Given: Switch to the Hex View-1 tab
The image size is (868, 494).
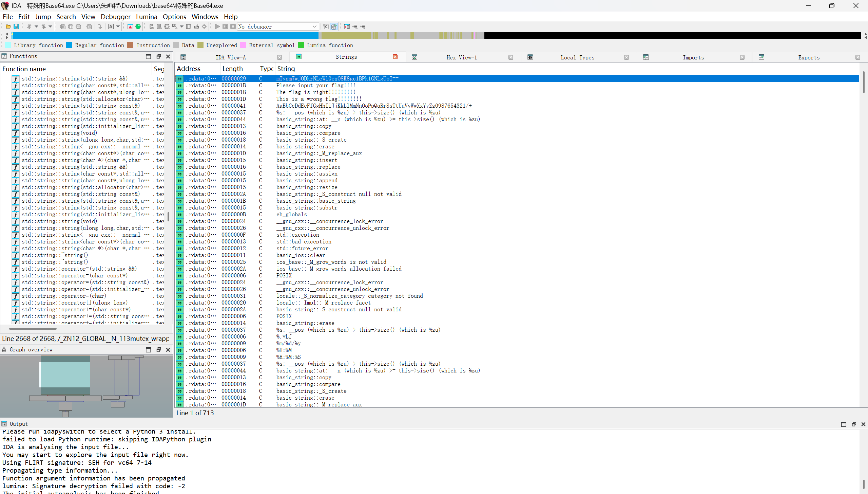Looking at the screenshot, I should [x=461, y=57].
